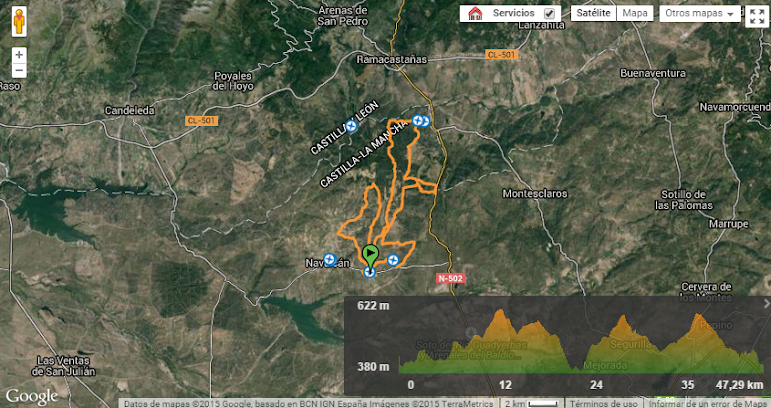Click the waypoint marker beside Navalcán
Image resolution: width=771 pixels, height=408 pixels.
click(329, 260)
